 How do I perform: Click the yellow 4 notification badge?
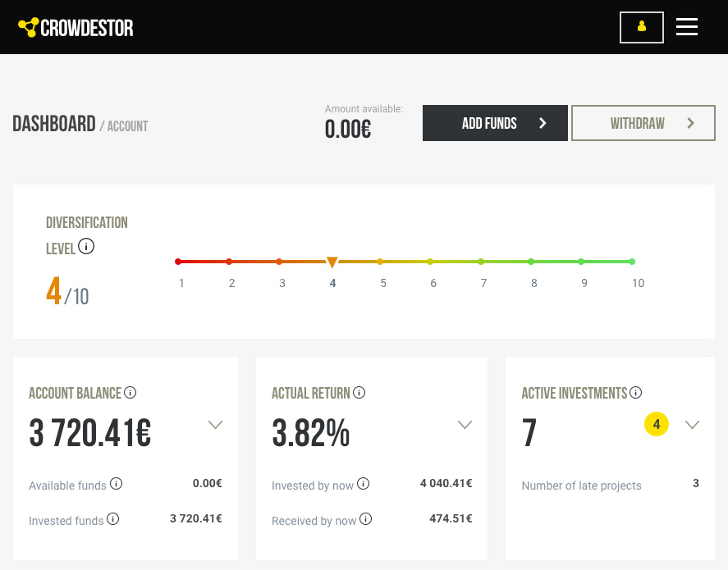[657, 424]
